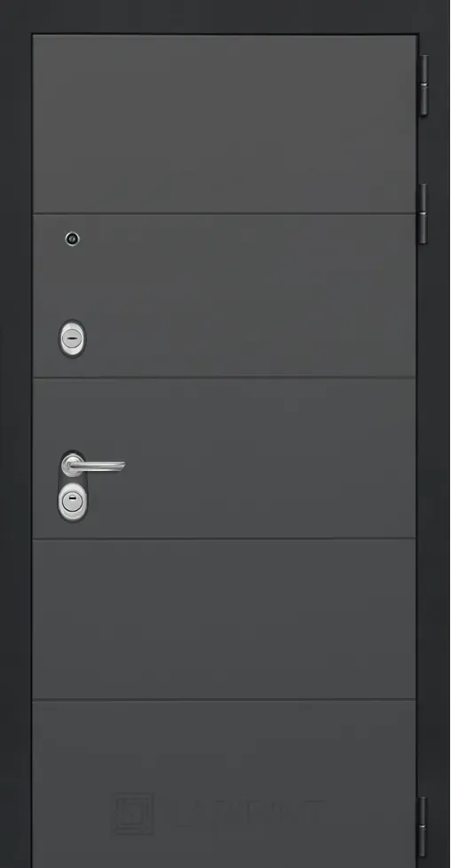The width and height of the screenshot is (451, 868).
Task: Click the silver door lever handle
Action: 93,465
